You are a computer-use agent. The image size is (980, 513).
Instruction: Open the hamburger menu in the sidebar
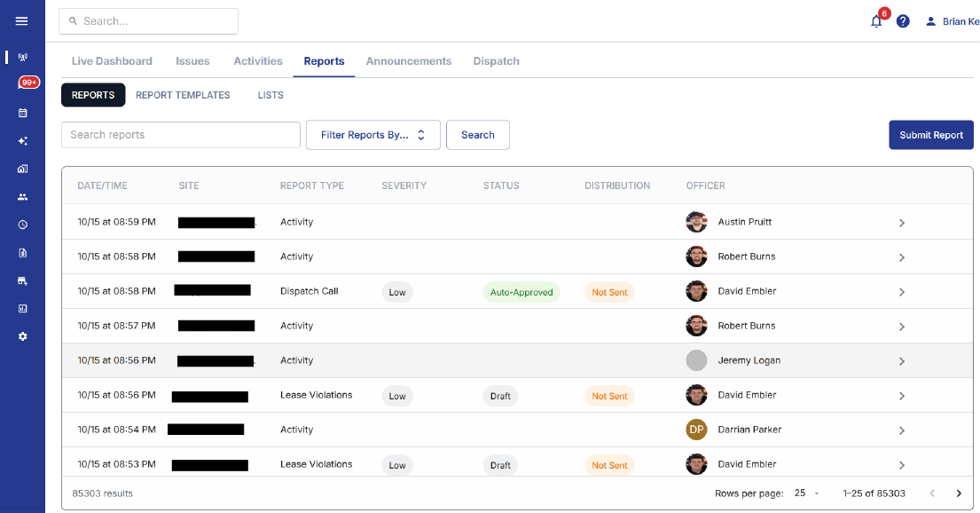tap(22, 21)
